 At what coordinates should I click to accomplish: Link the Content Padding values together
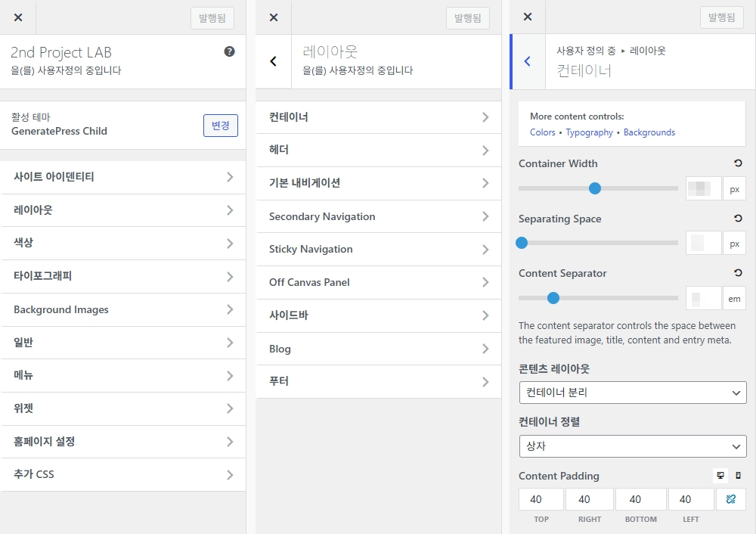click(730, 499)
